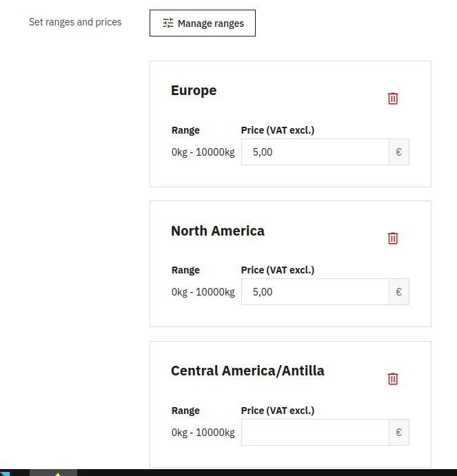457x476 pixels.
Task: Select the North America zone heading
Action: (x=218, y=231)
